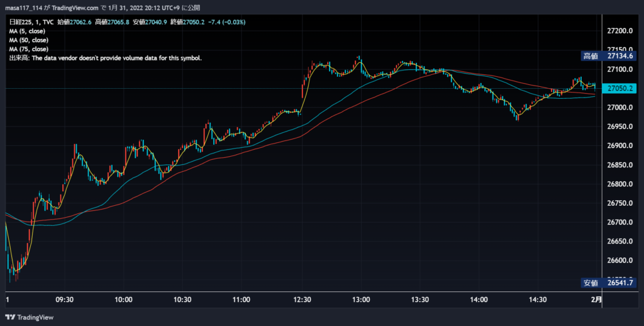Image resolution: width=644 pixels, height=326 pixels.
Task: Click the 27200.0 price axis label
Action: (x=619, y=31)
